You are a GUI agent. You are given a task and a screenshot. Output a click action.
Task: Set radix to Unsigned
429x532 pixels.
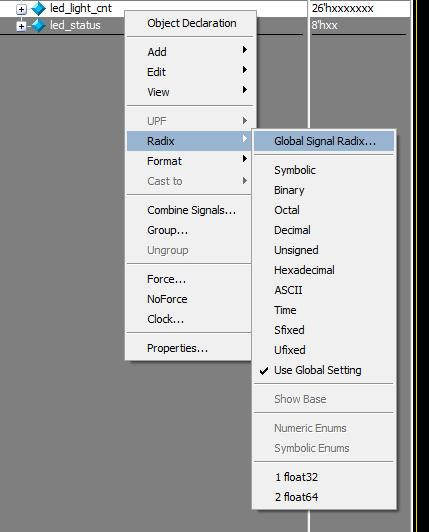(x=324, y=250)
